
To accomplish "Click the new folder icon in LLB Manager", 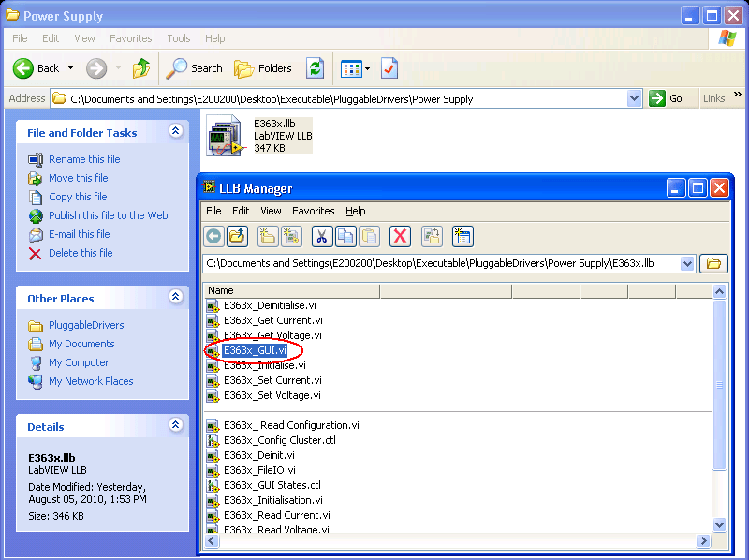I will pos(268,237).
